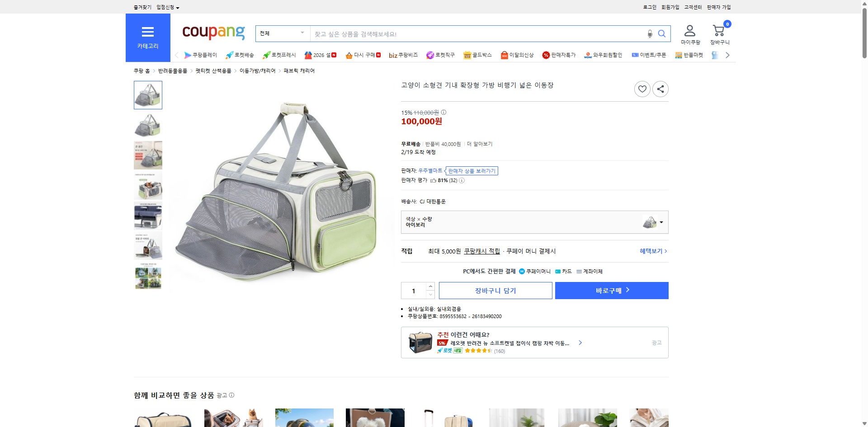Click the 바로구매 purchase button

point(611,291)
